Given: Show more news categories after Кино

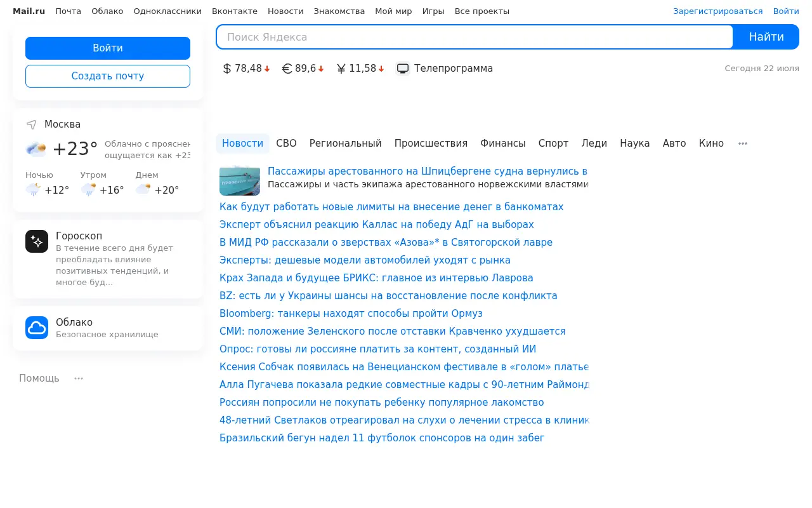Looking at the screenshot, I should coord(743,144).
